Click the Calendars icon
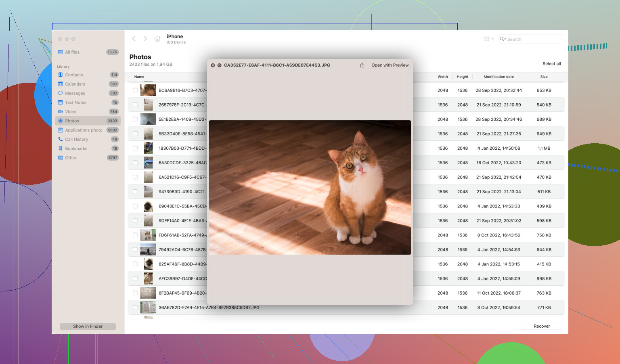 pyautogui.click(x=61, y=84)
